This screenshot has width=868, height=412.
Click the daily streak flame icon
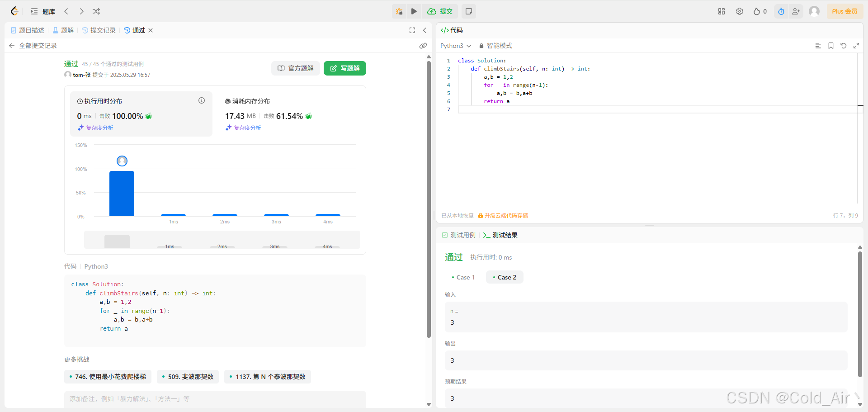tap(757, 11)
